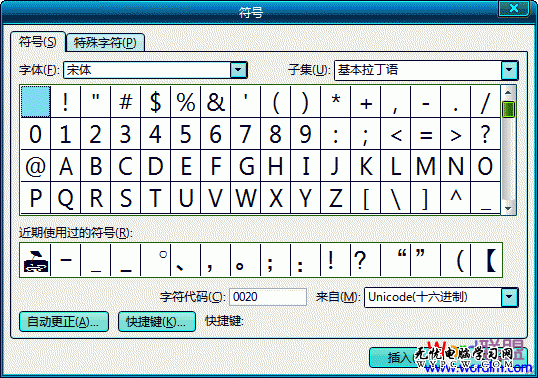
Task: Select the > greater-than cell
Action: 455,134
